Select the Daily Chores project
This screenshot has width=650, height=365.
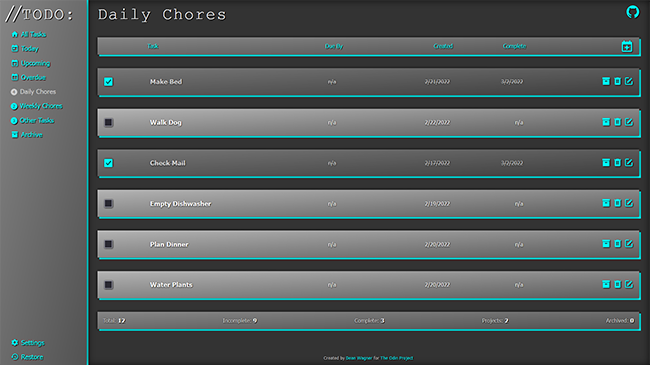(x=33, y=92)
